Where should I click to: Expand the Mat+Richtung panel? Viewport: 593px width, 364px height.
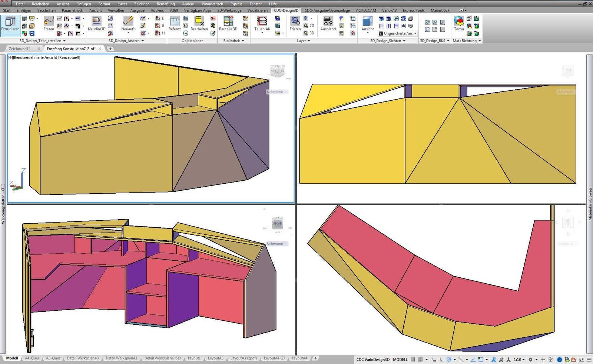[x=467, y=41]
